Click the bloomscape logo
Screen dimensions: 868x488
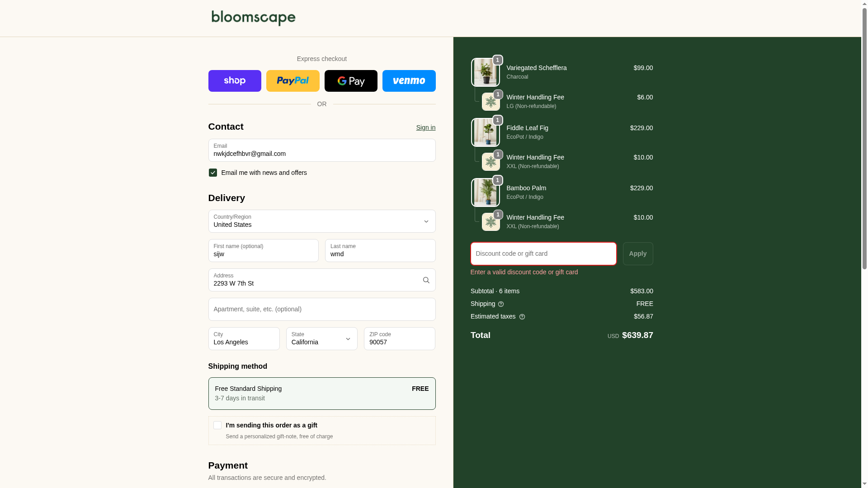coord(253,18)
